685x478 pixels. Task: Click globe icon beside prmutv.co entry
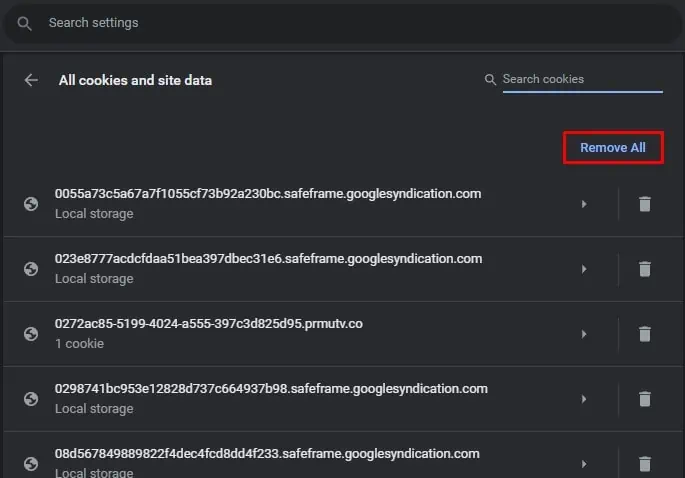[31, 334]
